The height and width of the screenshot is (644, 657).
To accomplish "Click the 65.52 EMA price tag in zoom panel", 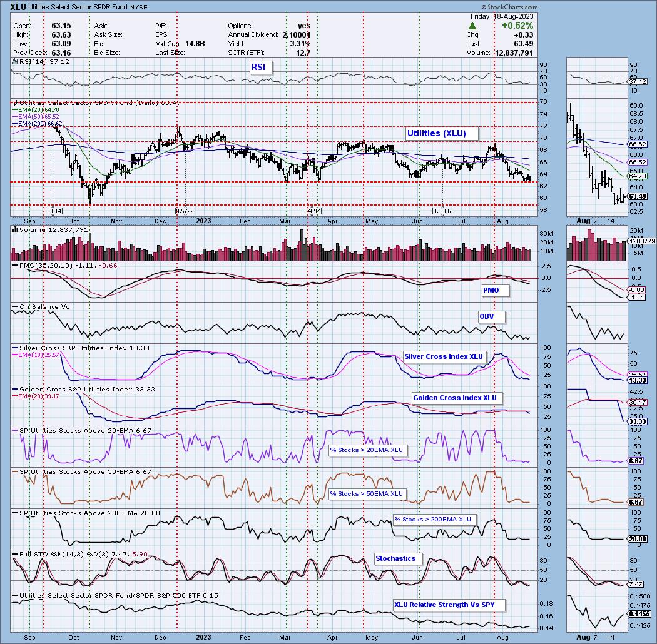I will [638, 162].
